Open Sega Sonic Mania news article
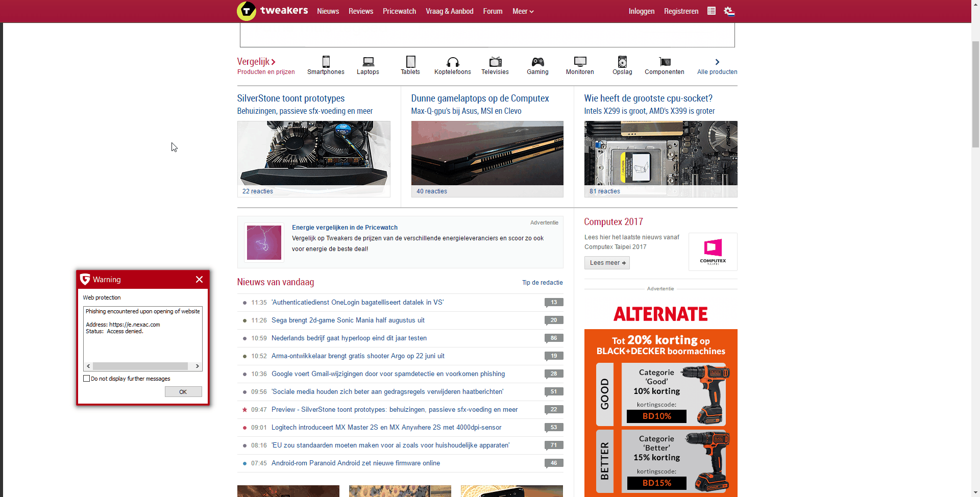 [348, 320]
